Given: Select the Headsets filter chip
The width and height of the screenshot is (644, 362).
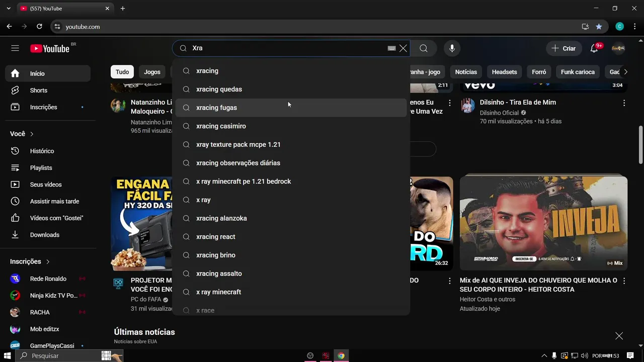Looking at the screenshot, I should click(504, 72).
